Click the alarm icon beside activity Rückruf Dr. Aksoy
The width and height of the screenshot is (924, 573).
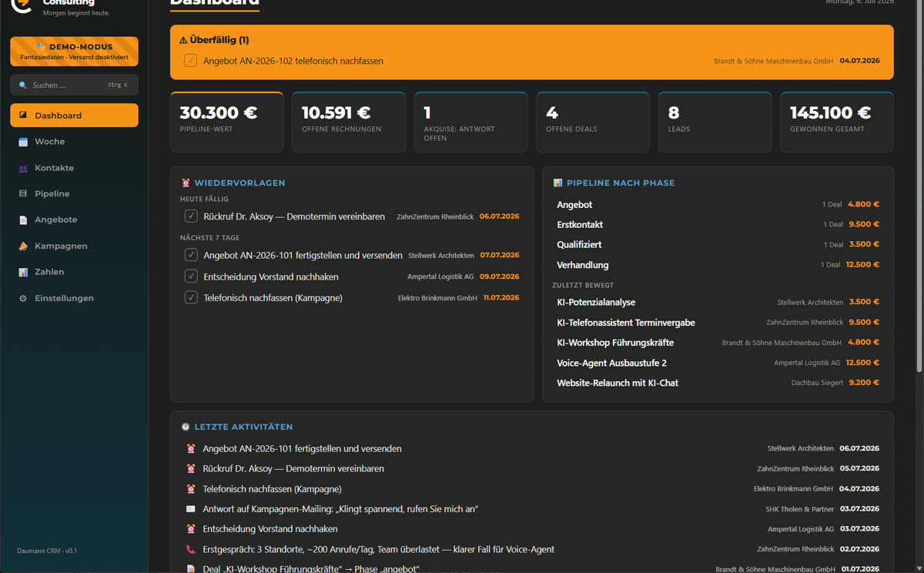(x=191, y=468)
